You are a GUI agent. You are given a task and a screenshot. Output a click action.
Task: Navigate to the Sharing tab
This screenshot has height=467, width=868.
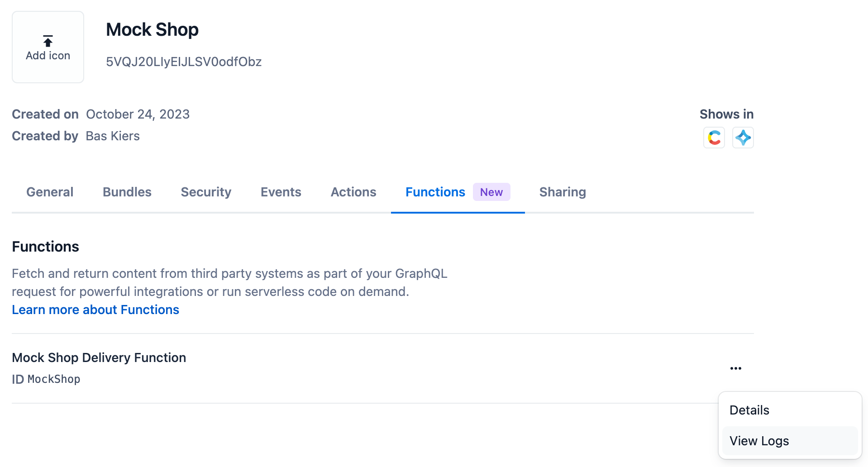(563, 192)
